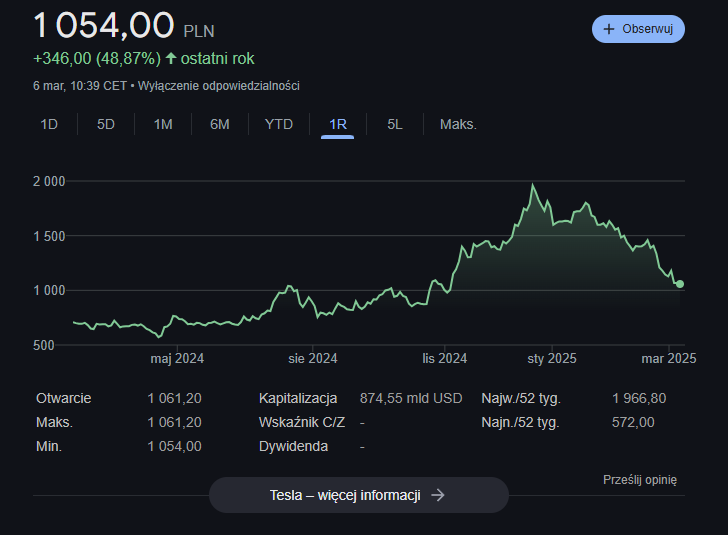Click the green up arrow near ostatni rok
Viewport: 728px width, 535px height.
[x=171, y=58]
